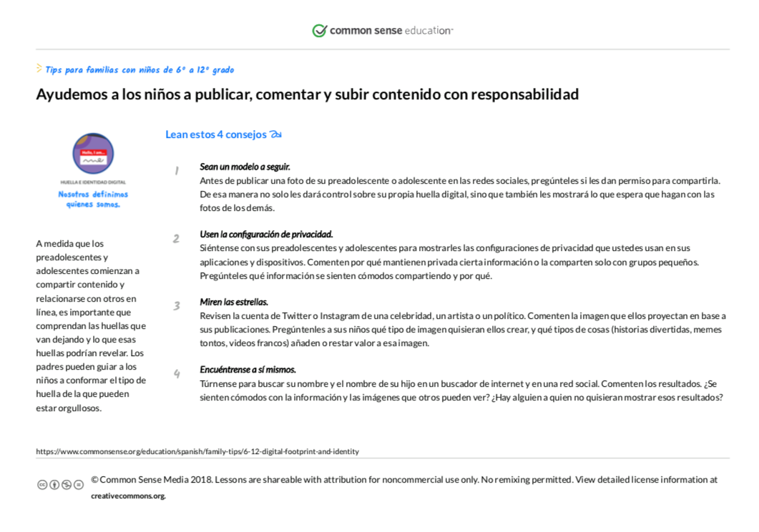The image size is (759, 532).
Task: Click the Tips para familias grade subtitle
Action: pos(139,69)
